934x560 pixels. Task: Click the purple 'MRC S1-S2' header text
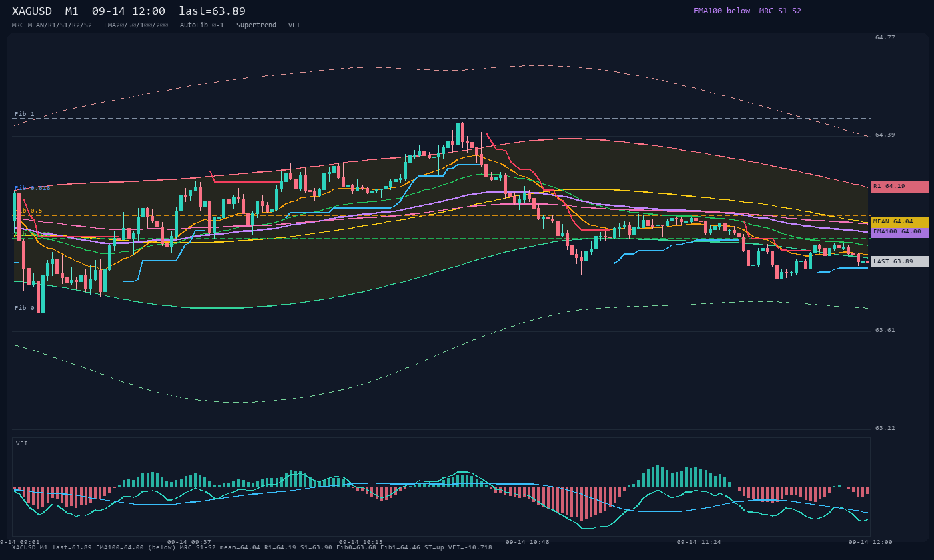tap(780, 11)
